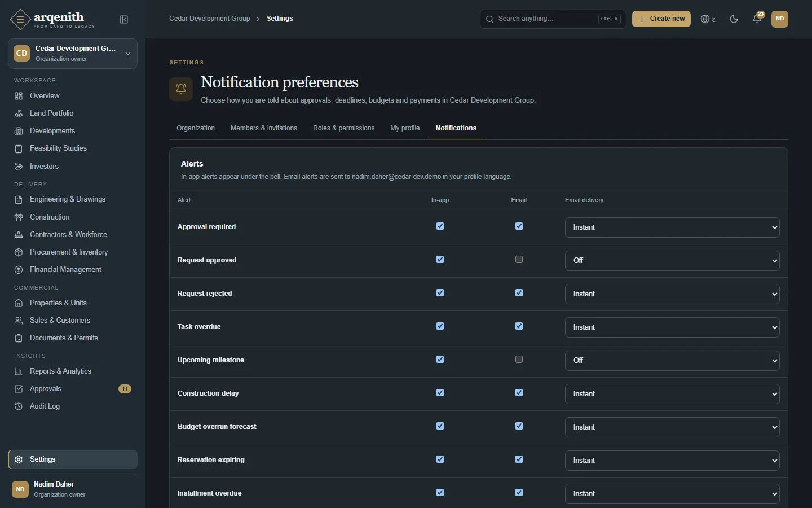Screen dimensions: 812x508
Task: Go to Properties & Units
Action: click(x=73, y=303)
